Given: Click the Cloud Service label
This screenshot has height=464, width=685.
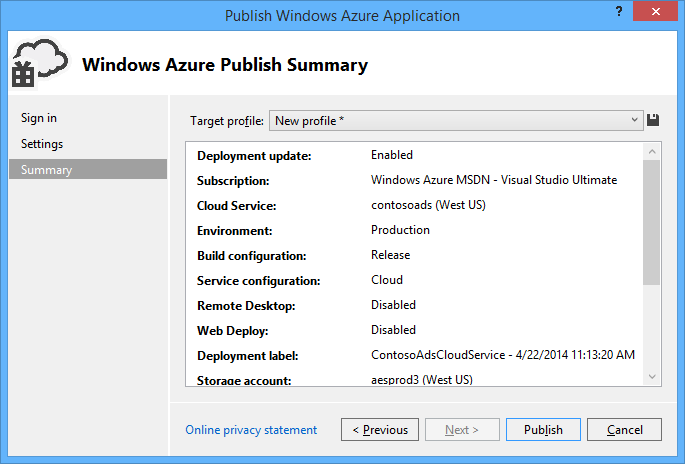Looking at the screenshot, I should click(237, 206).
